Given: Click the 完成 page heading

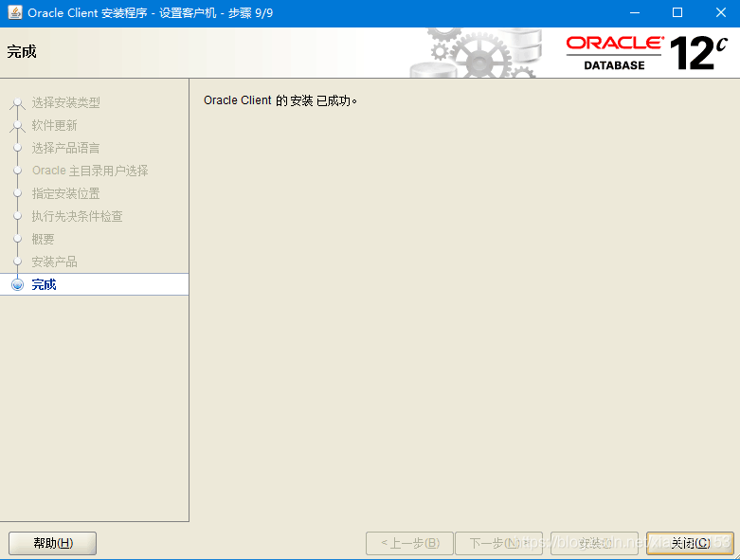Looking at the screenshot, I should click(22, 51).
